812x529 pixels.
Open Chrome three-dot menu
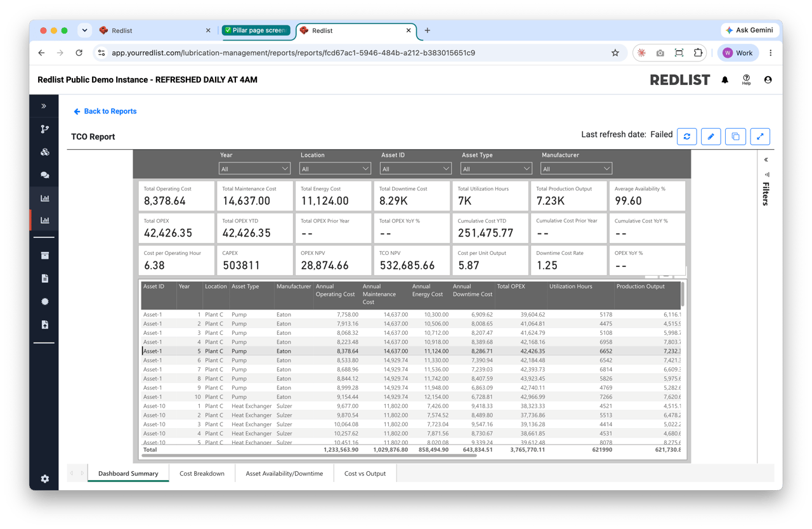[x=770, y=53]
